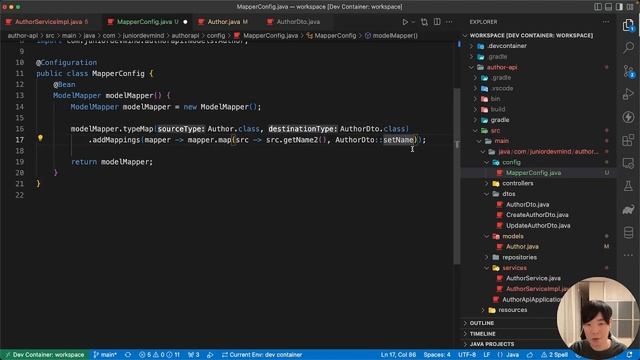This screenshot has height=360, width=640.
Task: Click the lightbulb code action on line 17
Action: click(40, 138)
